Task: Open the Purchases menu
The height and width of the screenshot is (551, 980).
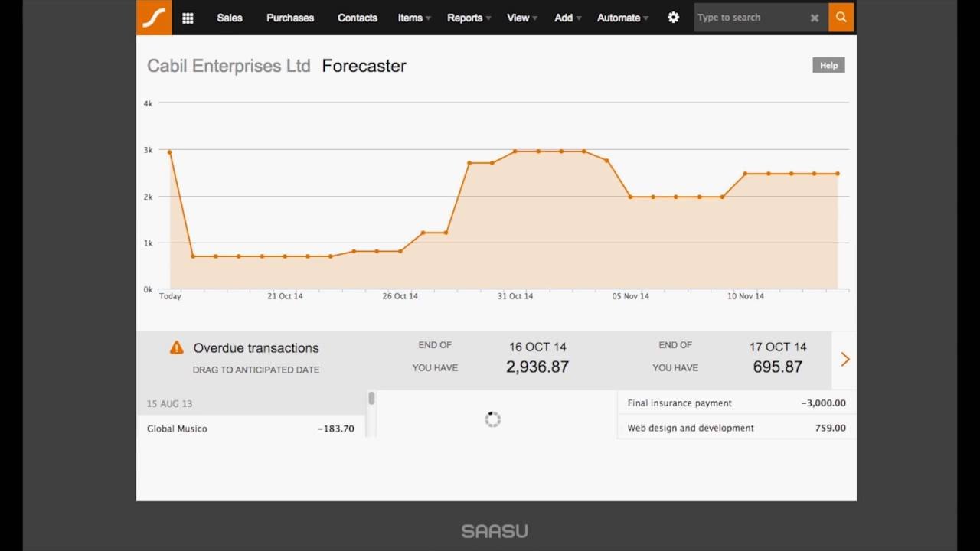Action: 290,18
